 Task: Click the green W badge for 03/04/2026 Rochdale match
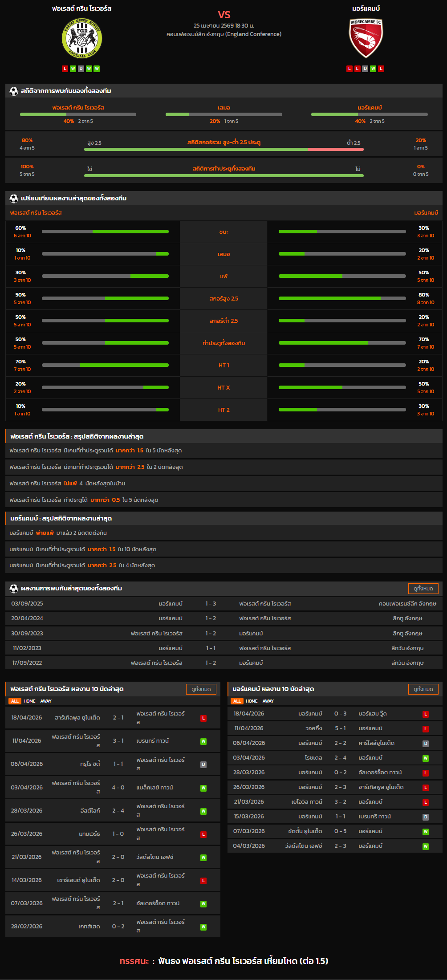425,758
